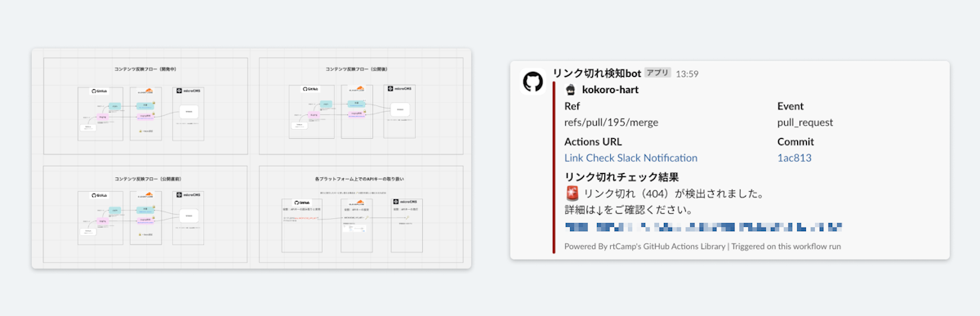Click the 'Event' field label

click(791, 106)
